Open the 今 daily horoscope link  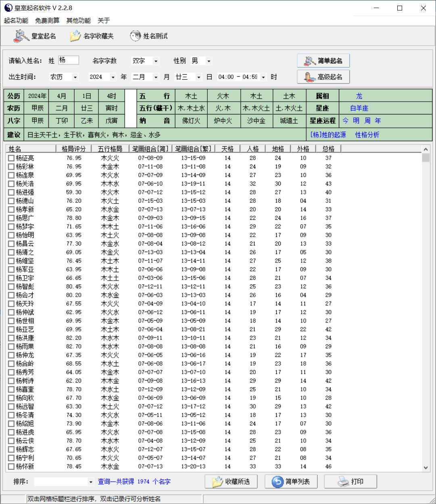(x=346, y=121)
